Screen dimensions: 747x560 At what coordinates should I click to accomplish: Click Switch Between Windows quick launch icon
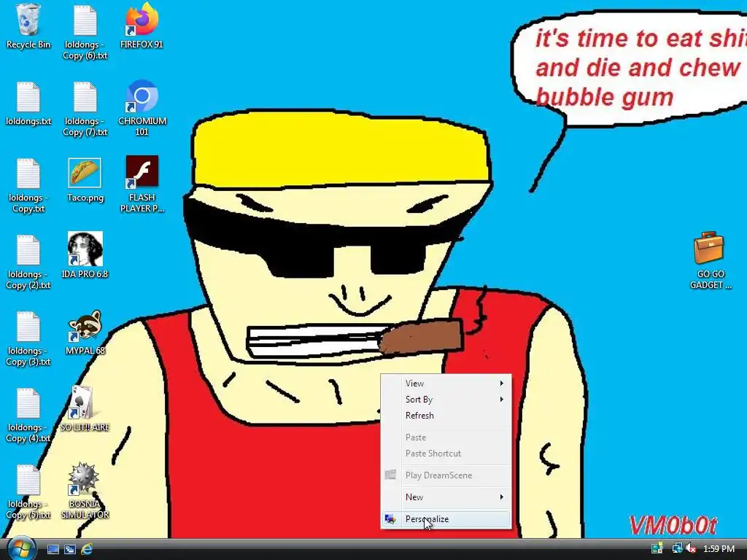pos(70,549)
